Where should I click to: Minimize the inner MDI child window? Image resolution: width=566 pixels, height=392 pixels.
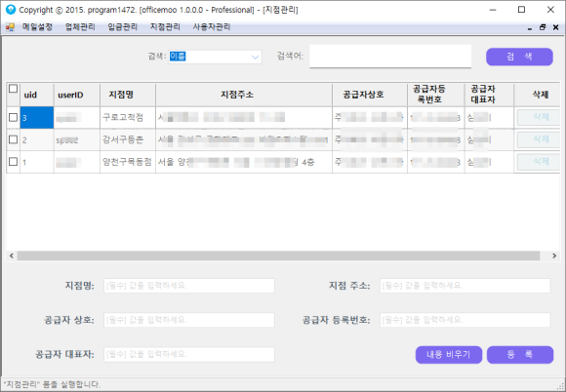click(x=530, y=27)
